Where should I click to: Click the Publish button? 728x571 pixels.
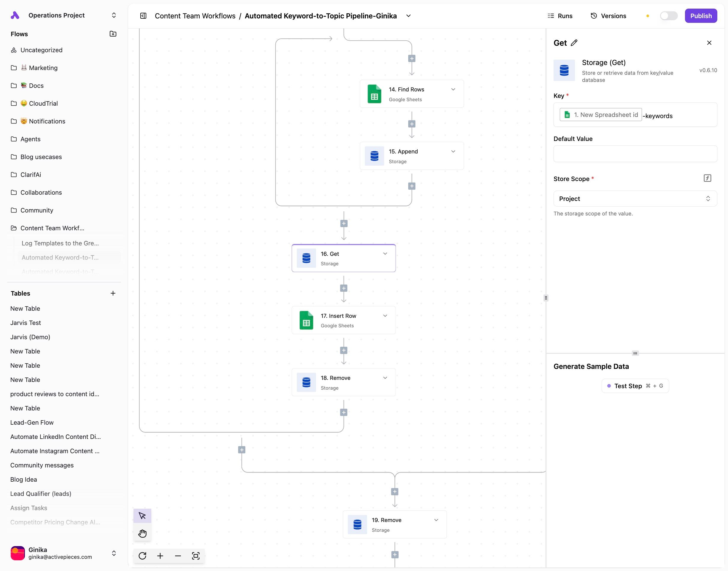(x=701, y=16)
